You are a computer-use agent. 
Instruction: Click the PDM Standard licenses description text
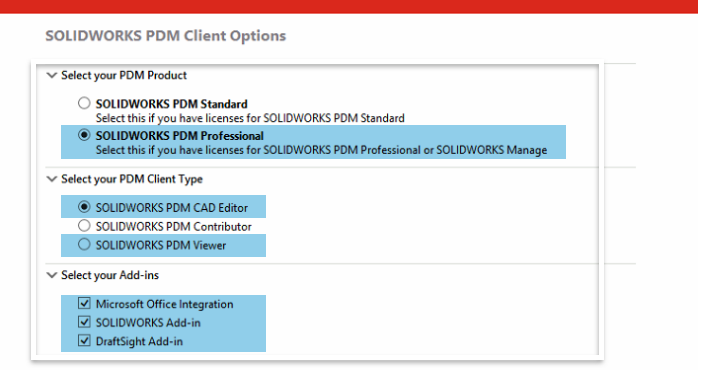tap(250, 118)
